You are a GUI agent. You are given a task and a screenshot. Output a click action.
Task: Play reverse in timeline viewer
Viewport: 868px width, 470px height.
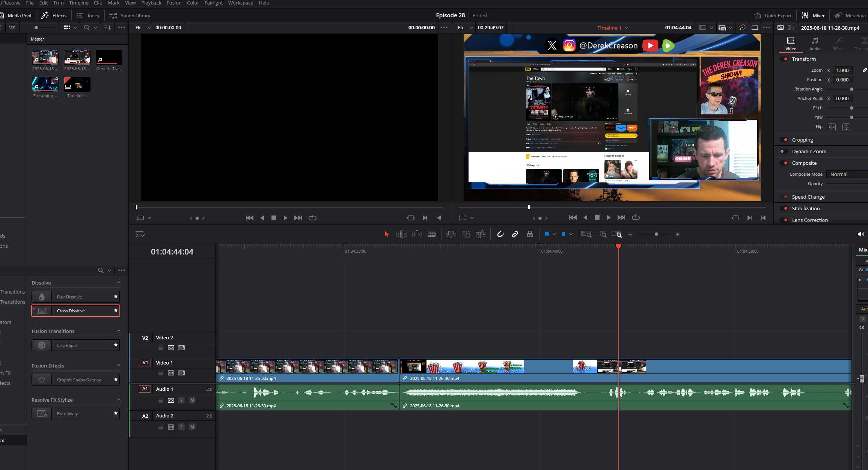click(x=585, y=218)
